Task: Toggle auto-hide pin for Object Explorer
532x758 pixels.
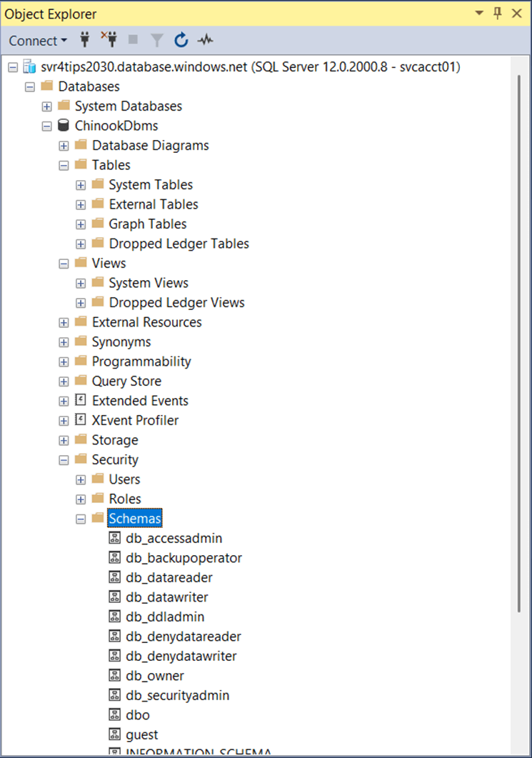Action: coord(498,14)
